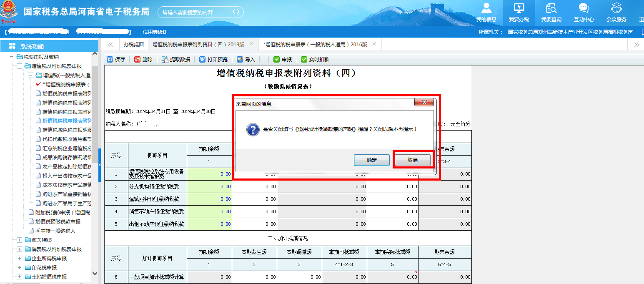This screenshot has height=284, width=644.
Task: Click the header search input field
Action: coord(196,12)
